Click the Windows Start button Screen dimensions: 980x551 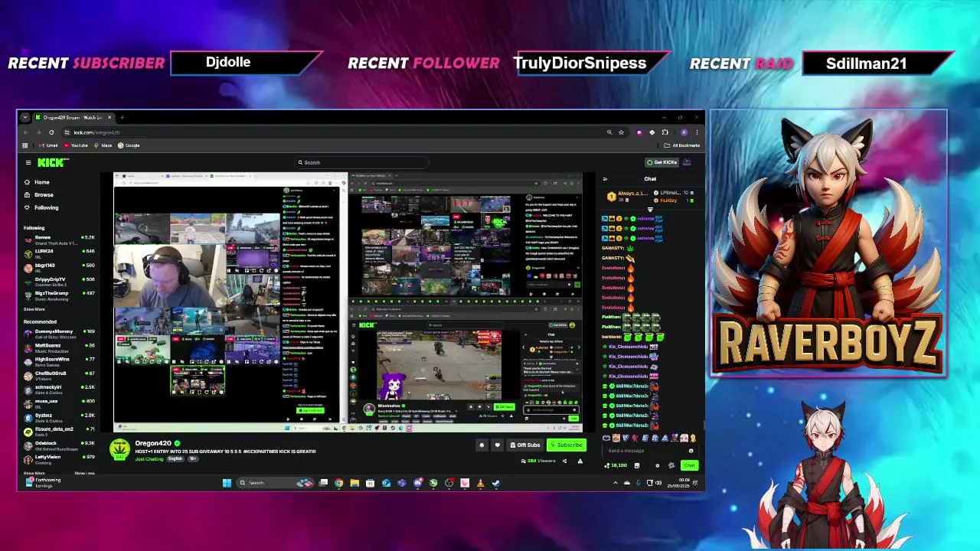pyautogui.click(x=227, y=483)
